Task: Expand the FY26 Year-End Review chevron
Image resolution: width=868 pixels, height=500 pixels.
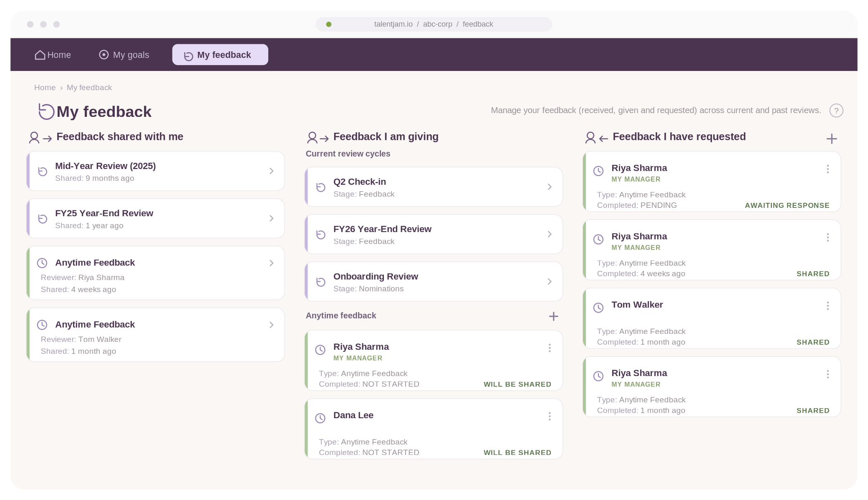Action: click(x=550, y=234)
